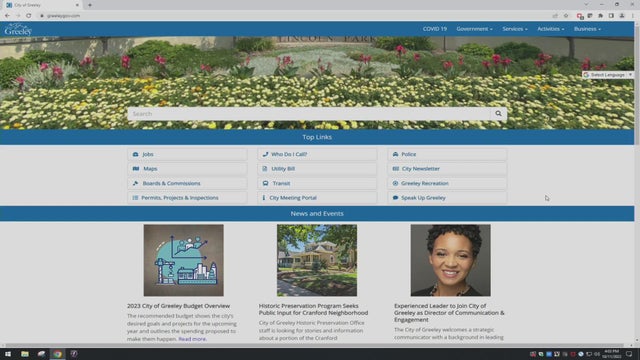Click the Jobs briefcase icon
The width and height of the screenshot is (640, 360).
point(136,154)
